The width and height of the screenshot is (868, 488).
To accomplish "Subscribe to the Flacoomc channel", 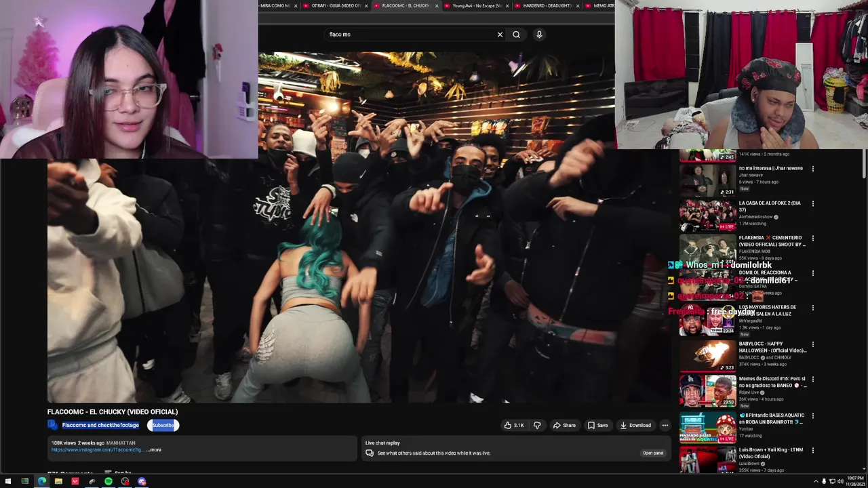I will [x=163, y=426].
